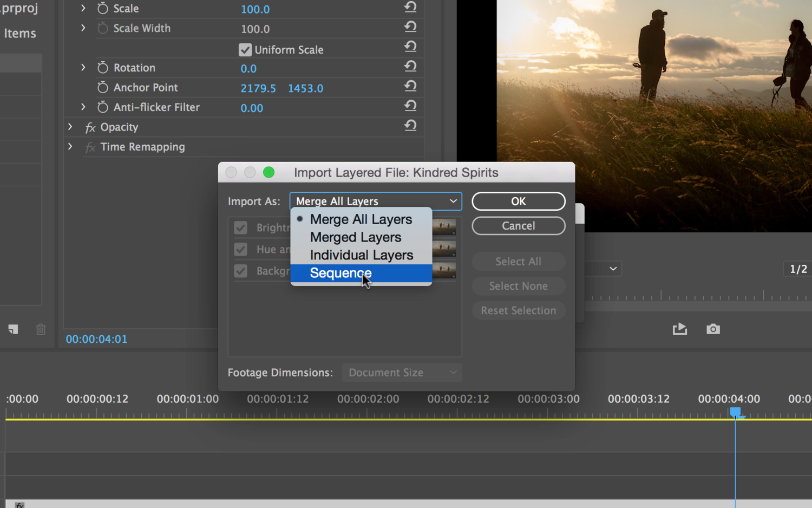
Task: Toggle the Brightness layer checkbox
Action: (x=240, y=227)
